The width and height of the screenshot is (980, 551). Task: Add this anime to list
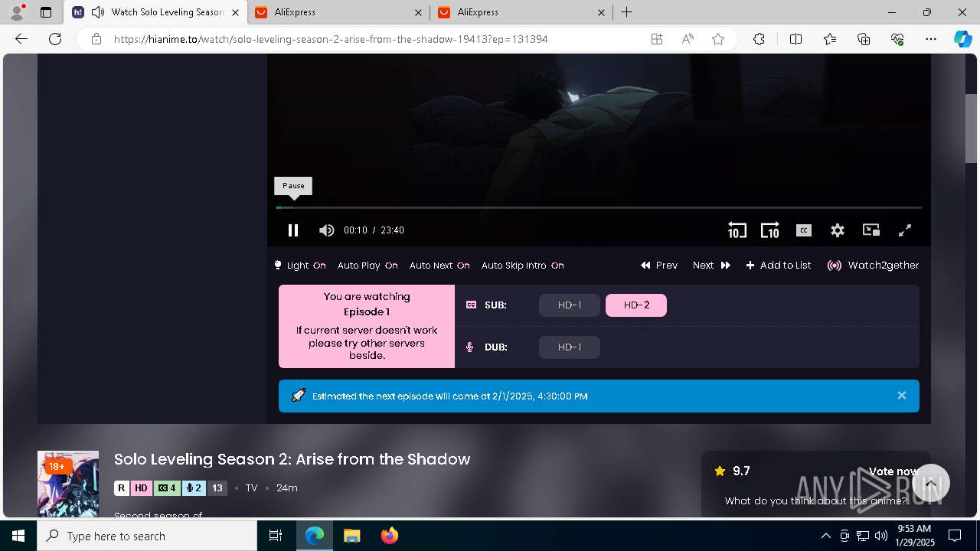779,266
